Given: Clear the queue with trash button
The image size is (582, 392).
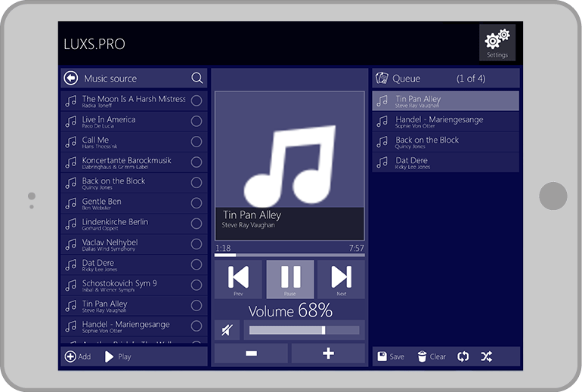Looking at the screenshot, I should (x=431, y=357).
